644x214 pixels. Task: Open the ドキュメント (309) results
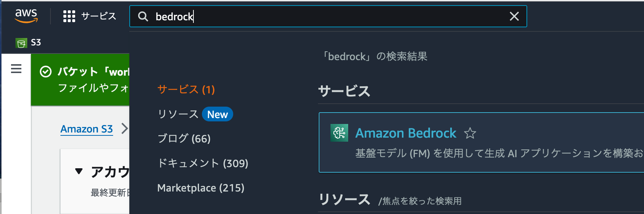[x=203, y=163]
